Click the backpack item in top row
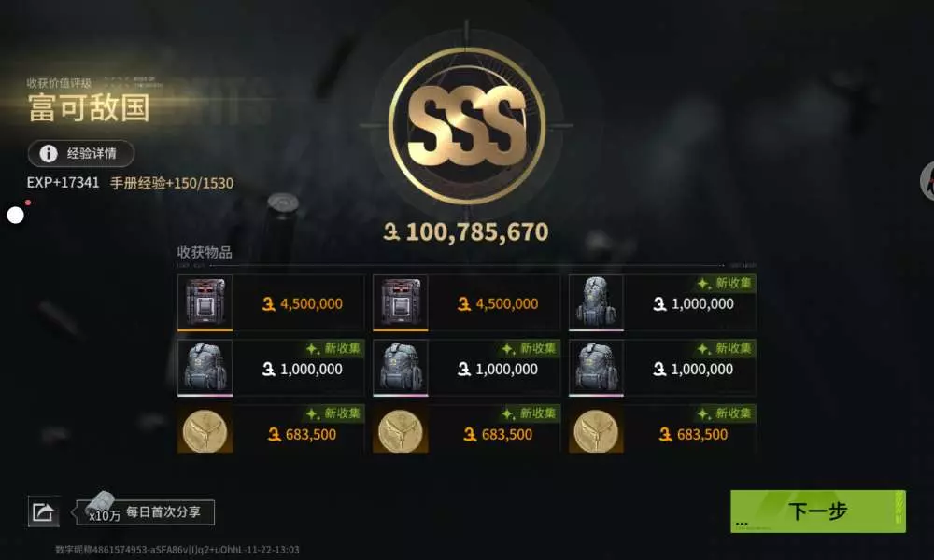Viewport: 934px width, 560px height. (662, 303)
